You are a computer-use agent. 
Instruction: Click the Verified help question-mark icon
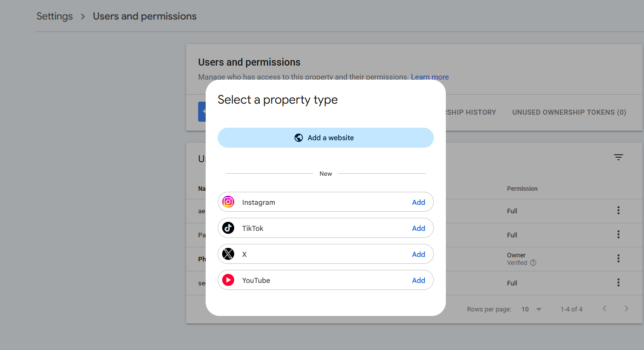click(533, 263)
